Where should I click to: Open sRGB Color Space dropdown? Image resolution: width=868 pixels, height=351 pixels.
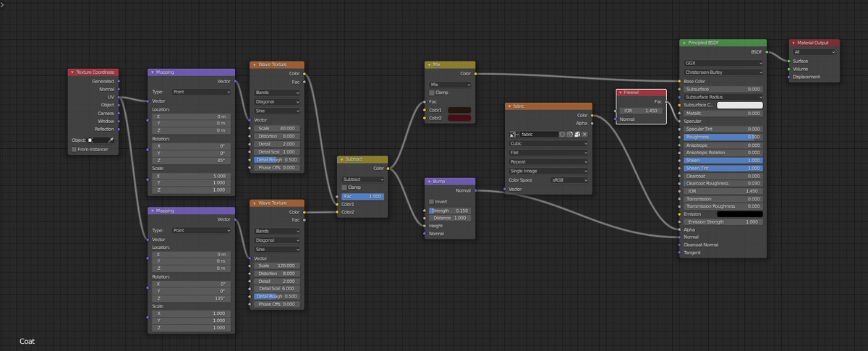[569, 180]
